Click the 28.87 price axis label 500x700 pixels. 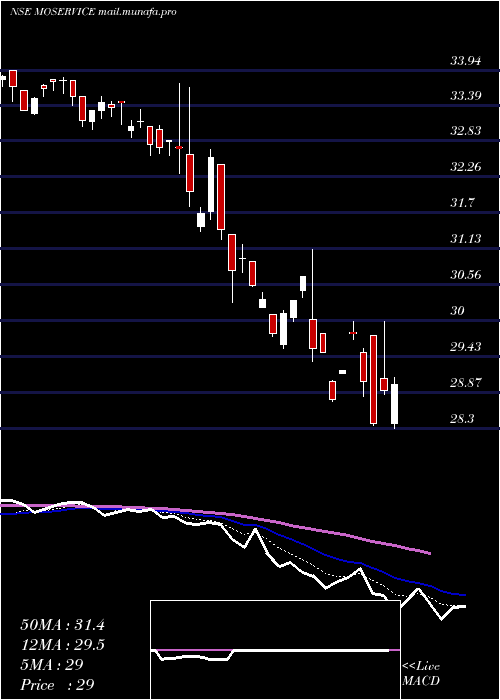pos(466,383)
